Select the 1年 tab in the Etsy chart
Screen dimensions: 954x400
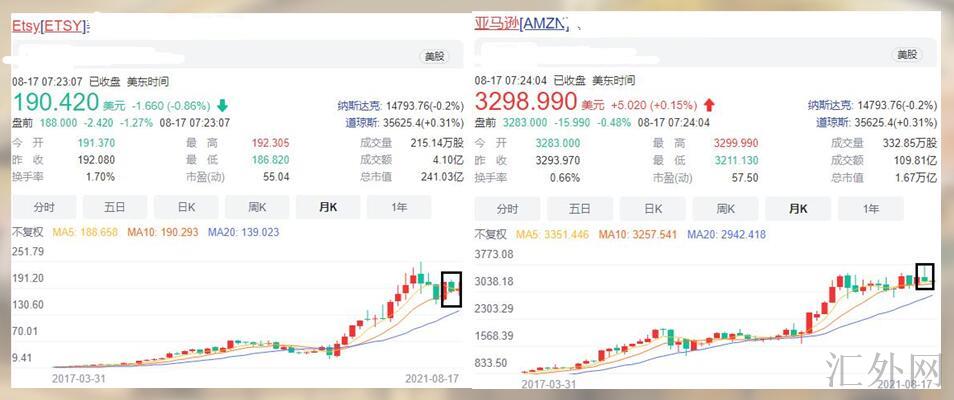[x=399, y=208]
